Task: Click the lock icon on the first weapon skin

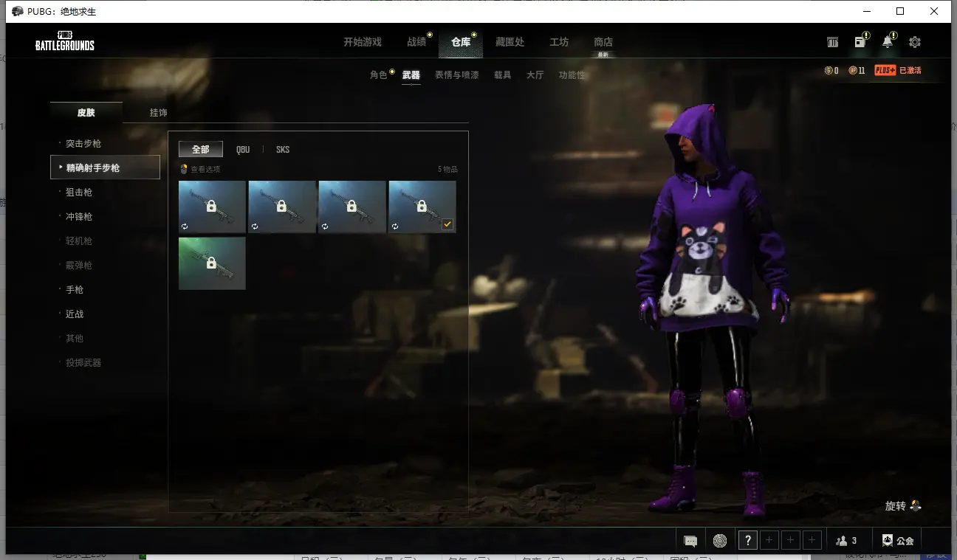Action: (x=211, y=207)
